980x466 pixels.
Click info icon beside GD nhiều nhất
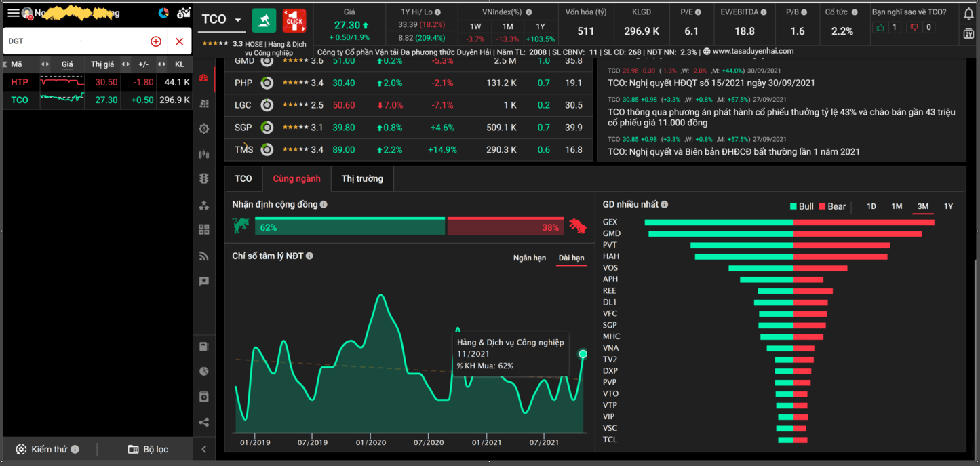pyautogui.click(x=665, y=204)
